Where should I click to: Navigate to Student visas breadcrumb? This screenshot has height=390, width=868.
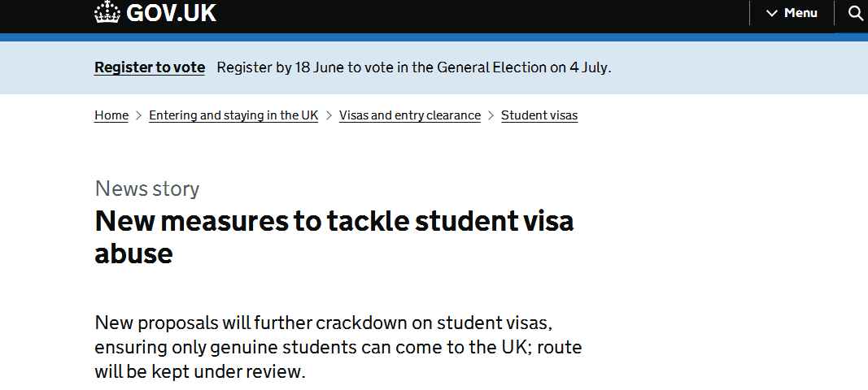pyautogui.click(x=539, y=115)
